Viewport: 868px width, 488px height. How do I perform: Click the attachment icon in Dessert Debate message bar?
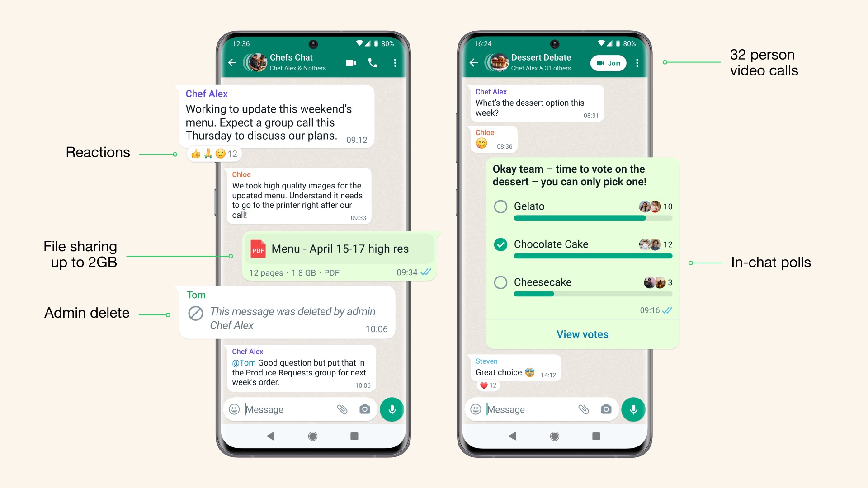click(x=582, y=410)
